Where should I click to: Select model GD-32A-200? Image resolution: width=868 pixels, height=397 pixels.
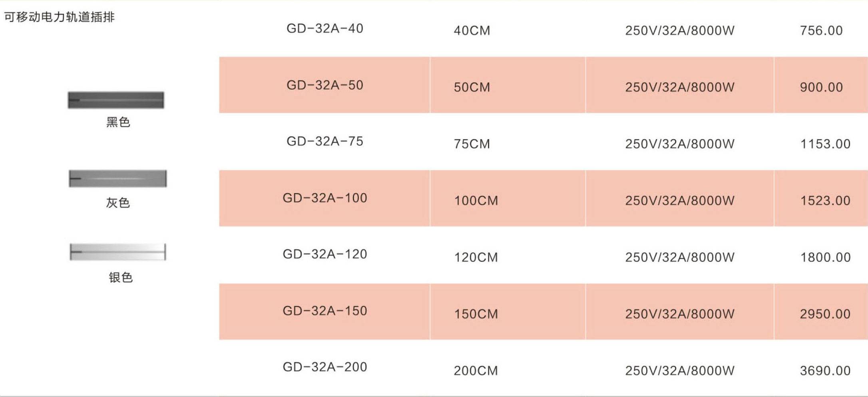[325, 367]
